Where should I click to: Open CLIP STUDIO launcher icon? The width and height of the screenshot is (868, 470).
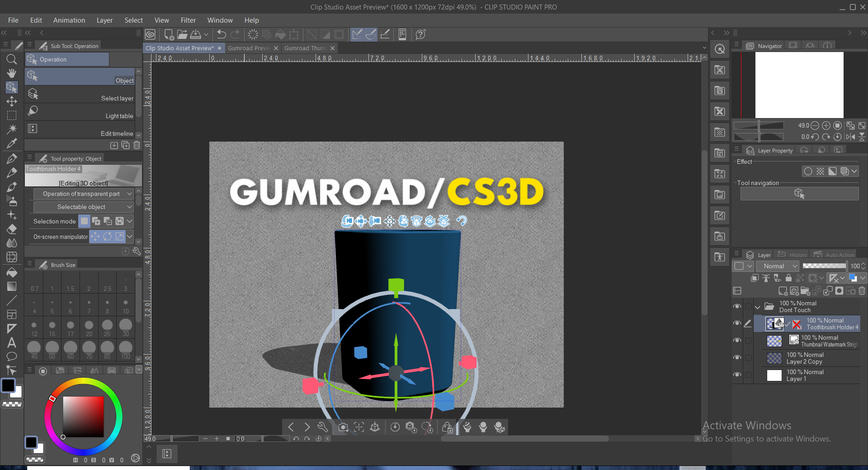(x=150, y=34)
